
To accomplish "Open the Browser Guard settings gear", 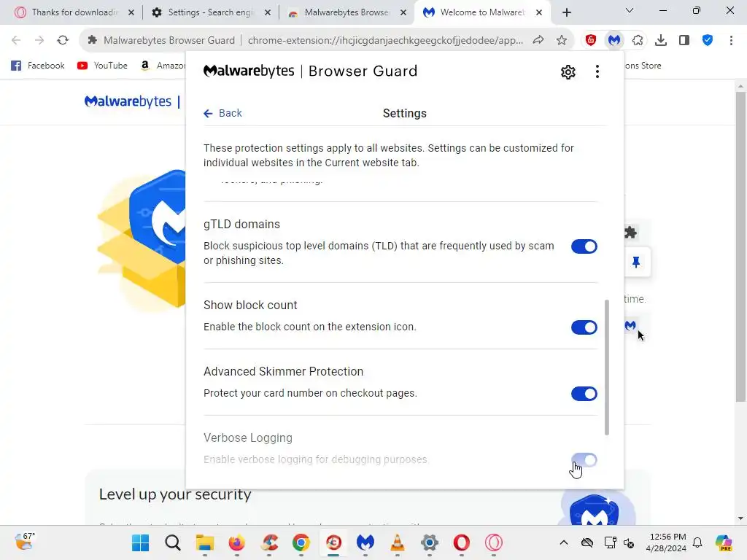I will click(x=568, y=72).
